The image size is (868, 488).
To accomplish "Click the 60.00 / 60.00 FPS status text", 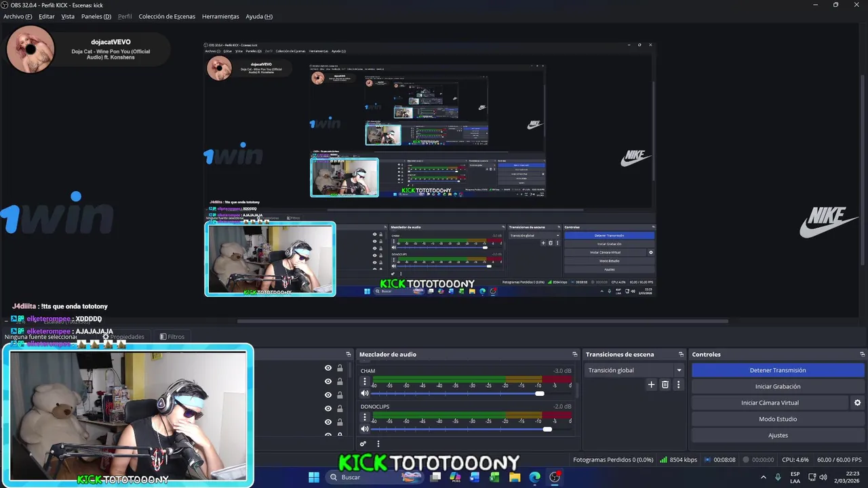I will point(840,460).
